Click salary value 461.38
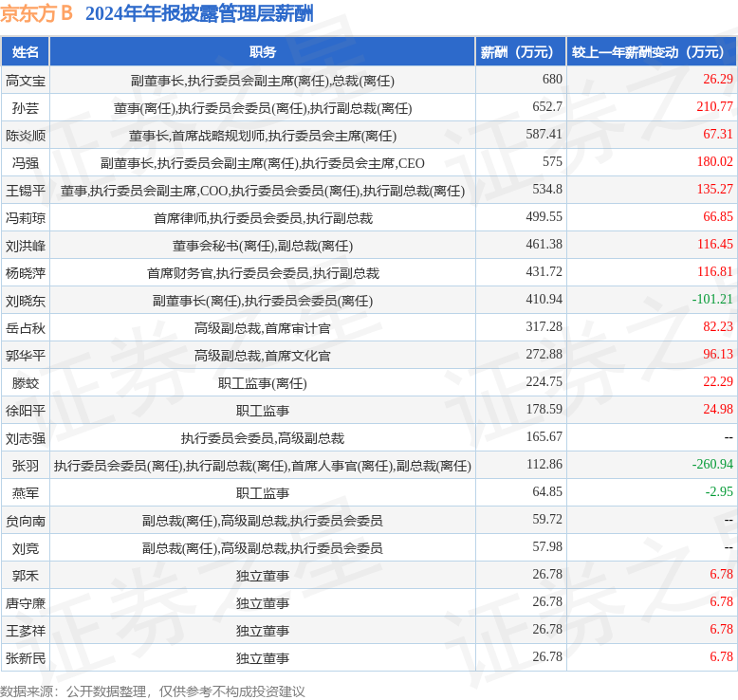The image size is (738, 700). (544, 244)
